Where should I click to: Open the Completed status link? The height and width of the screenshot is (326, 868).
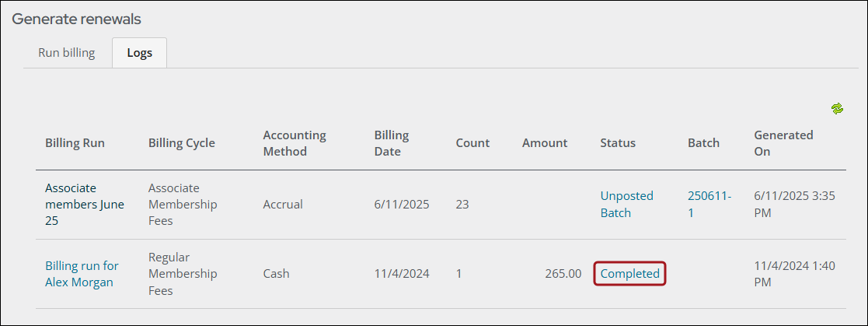pos(630,273)
